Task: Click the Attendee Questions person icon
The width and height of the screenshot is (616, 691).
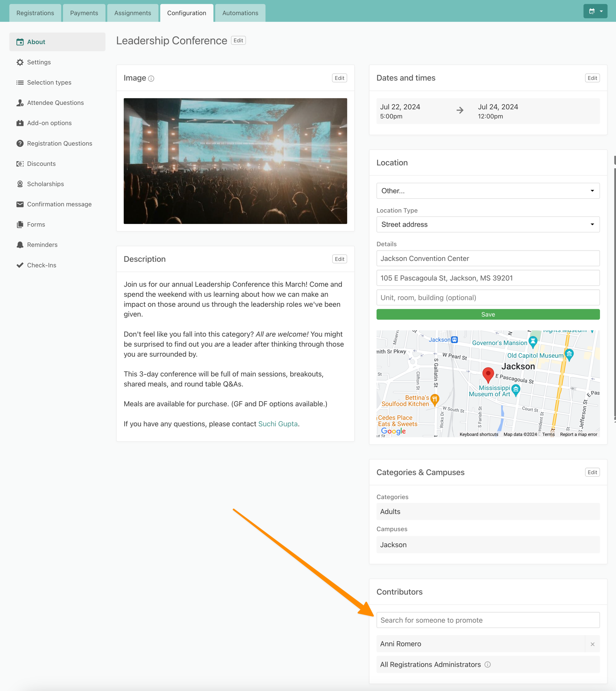Action: pyautogui.click(x=20, y=103)
